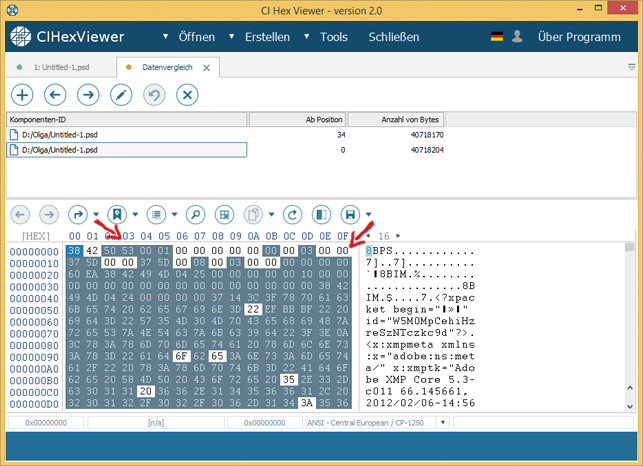
Task: Open the bookmark dropdown arrow
Action: 135,214
